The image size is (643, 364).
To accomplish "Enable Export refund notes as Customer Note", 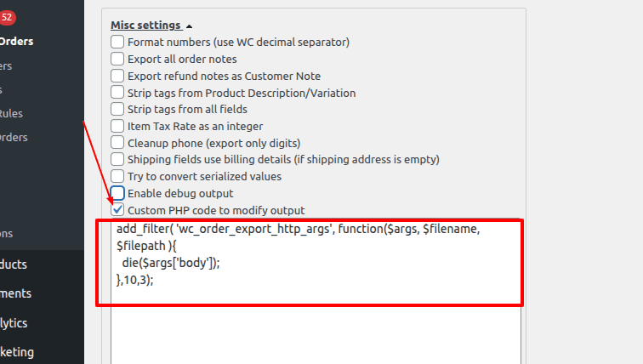I will (x=117, y=76).
